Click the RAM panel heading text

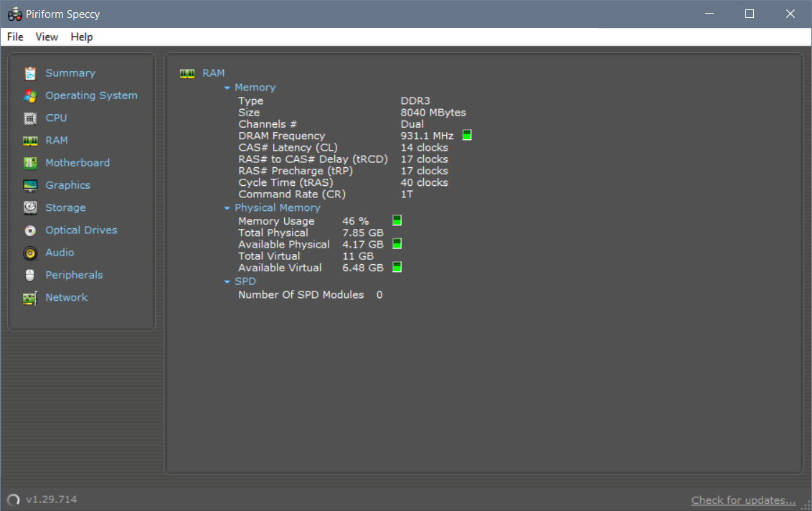(x=213, y=73)
